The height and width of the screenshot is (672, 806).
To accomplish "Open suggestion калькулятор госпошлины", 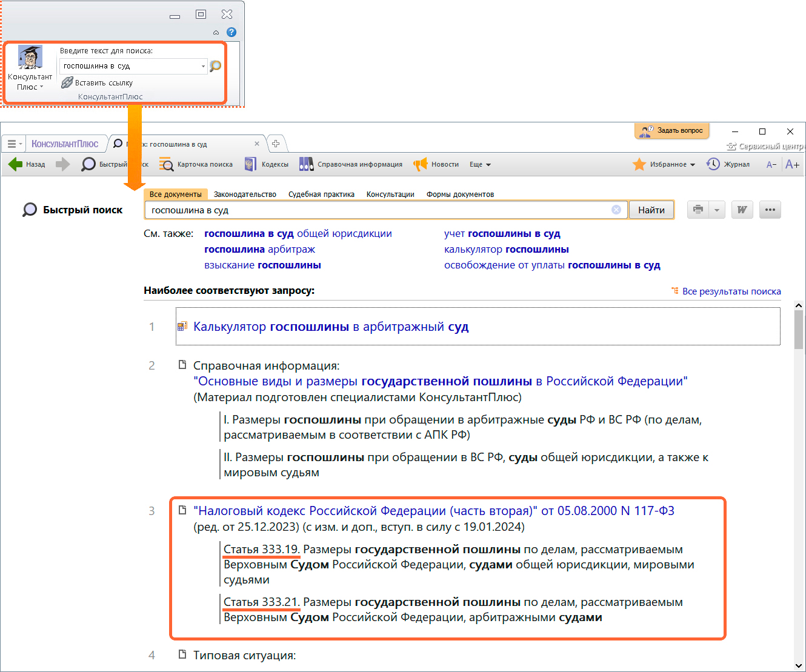I will coord(507,249).
